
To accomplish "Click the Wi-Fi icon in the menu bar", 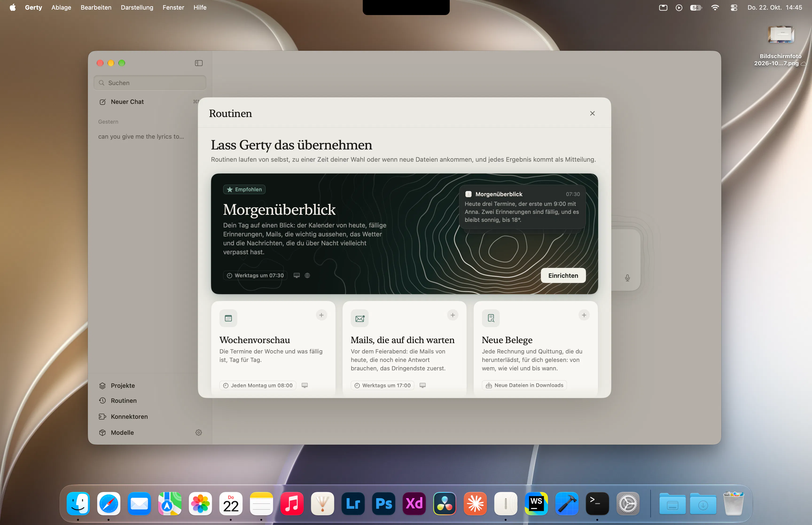I will click(715, 8).
